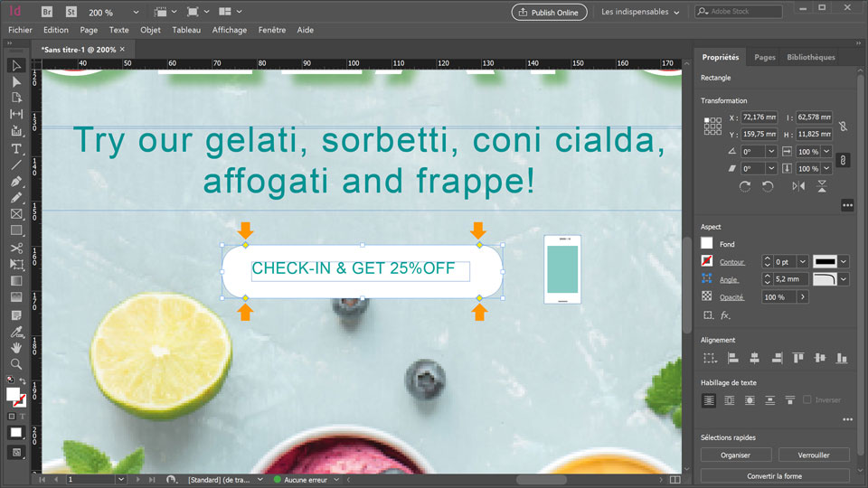Activate the Gap tool

pos(16,114)
